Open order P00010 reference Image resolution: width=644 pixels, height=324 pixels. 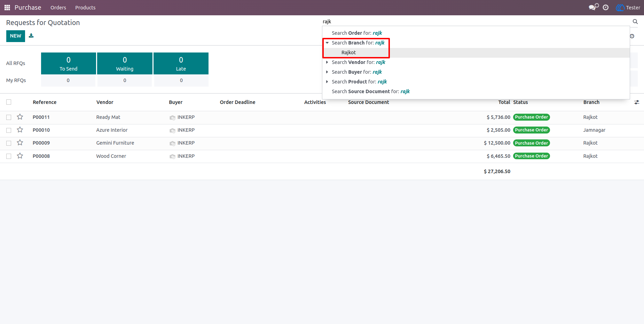[41, 130]
